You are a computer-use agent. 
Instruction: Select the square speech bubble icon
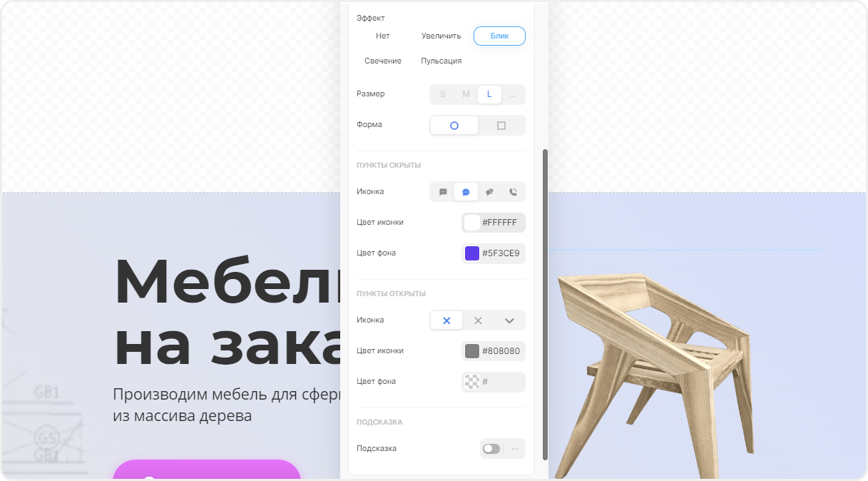tap(443, 192)
